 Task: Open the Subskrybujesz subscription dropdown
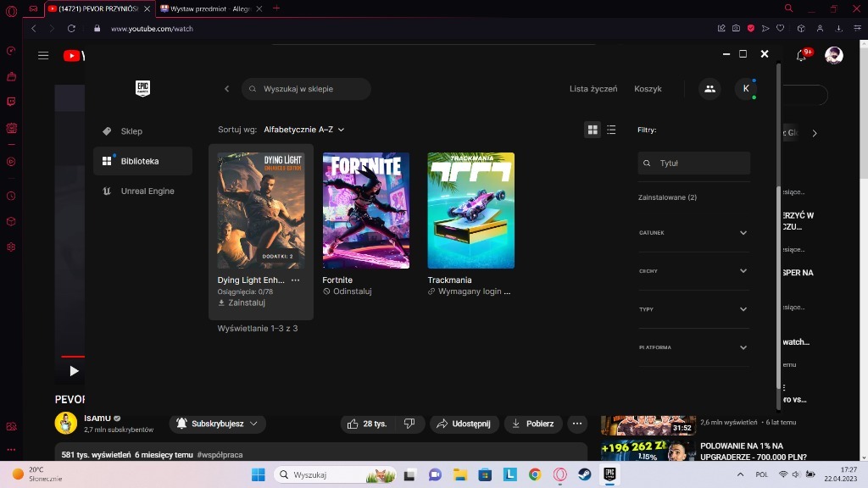[x=218, y=424]
